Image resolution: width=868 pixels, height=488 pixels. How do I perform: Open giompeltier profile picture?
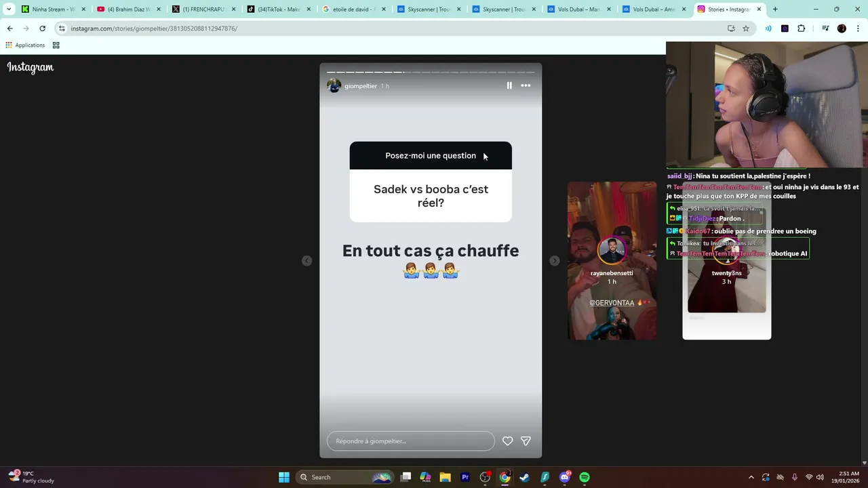[x=334, y=86]
